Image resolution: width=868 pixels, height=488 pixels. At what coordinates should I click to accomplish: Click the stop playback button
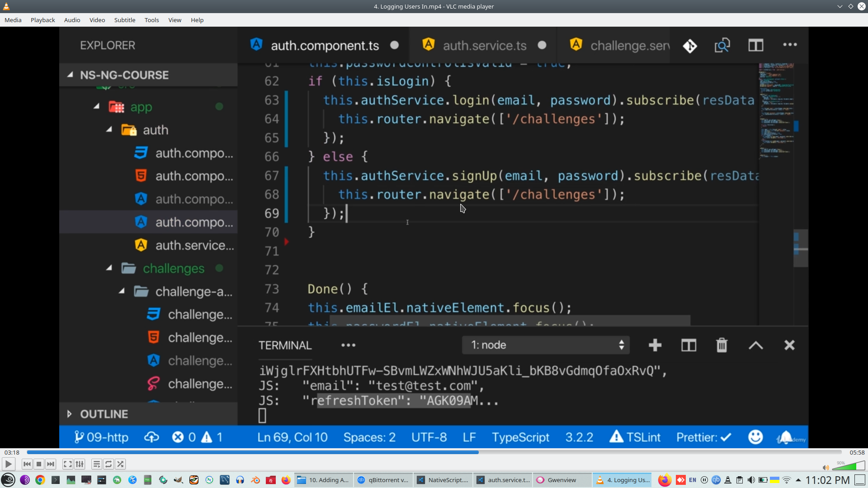coord(39,464)
